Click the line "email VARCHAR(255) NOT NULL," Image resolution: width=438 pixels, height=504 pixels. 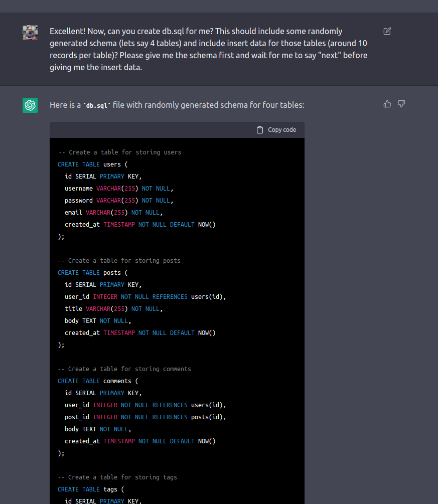(x=114, y=213)
